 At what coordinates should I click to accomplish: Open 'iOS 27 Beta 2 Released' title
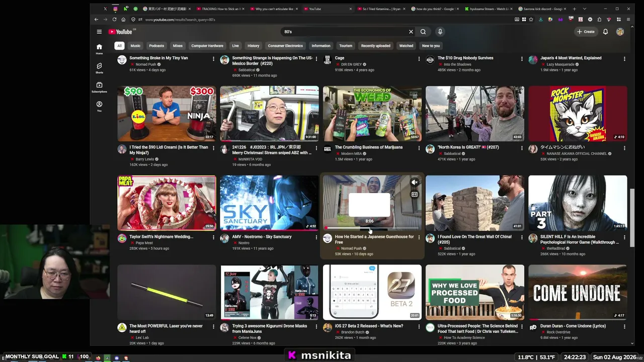click(369, 326)
